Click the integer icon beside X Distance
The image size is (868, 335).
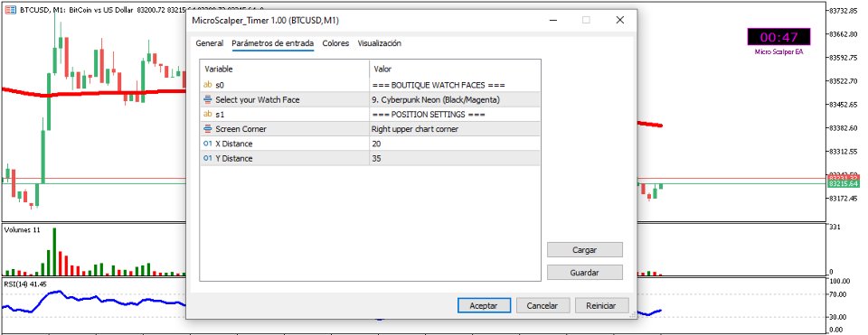point(208,144)
